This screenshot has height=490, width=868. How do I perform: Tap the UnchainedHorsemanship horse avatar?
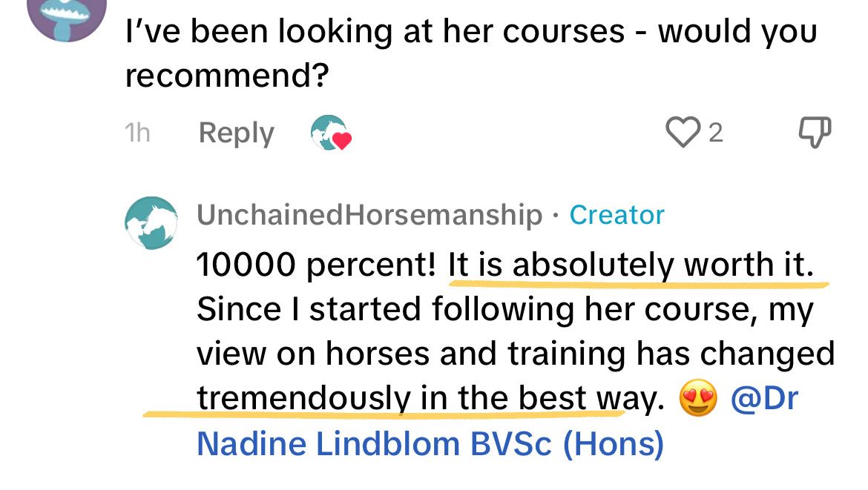(151, 222)
